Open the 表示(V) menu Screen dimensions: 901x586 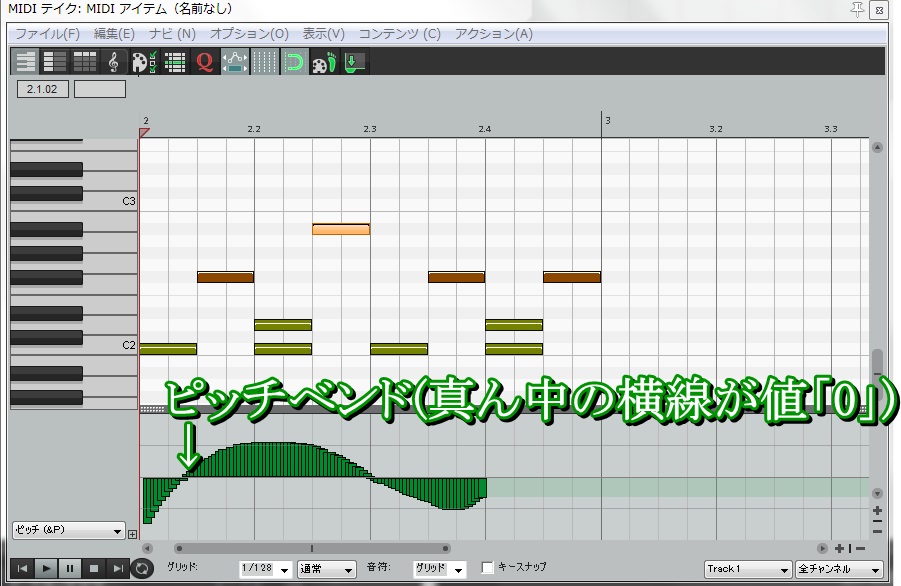(x=324, y=34)
